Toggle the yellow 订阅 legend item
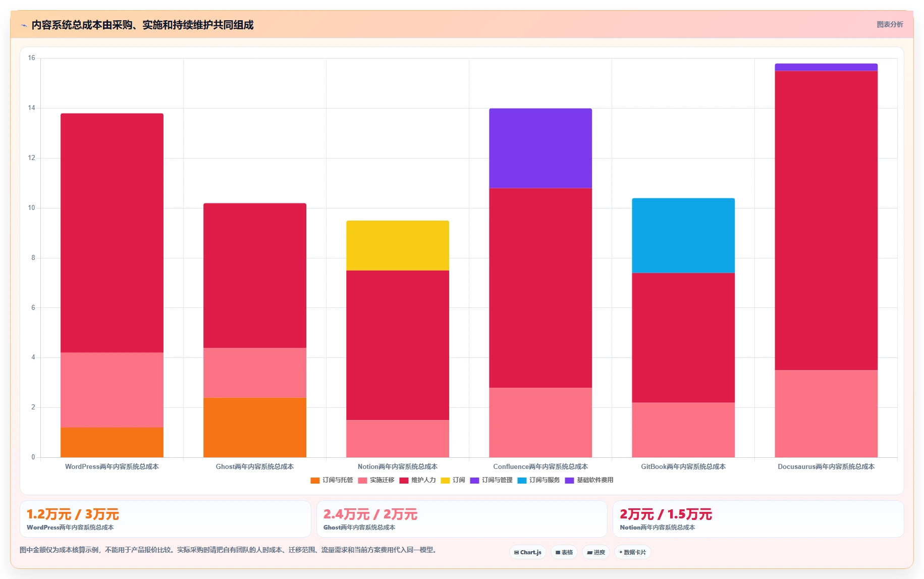The height and width of the screenshot is (579, 924). (453, 480)
